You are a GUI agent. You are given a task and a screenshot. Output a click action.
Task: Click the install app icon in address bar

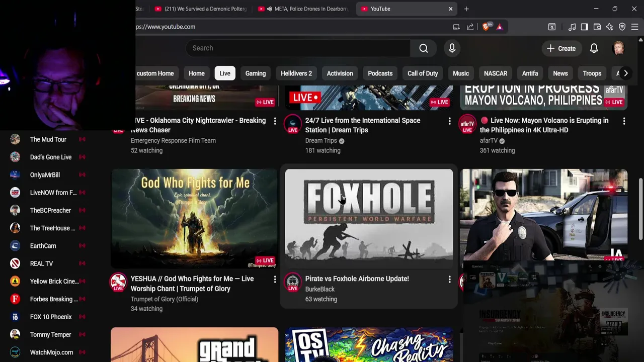[x=456, y=27]
